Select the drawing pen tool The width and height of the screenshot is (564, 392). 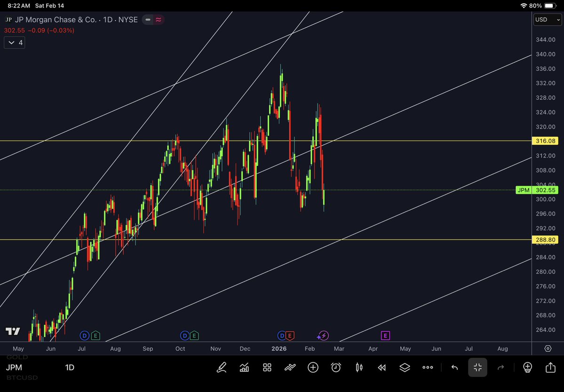click(222, 367)
